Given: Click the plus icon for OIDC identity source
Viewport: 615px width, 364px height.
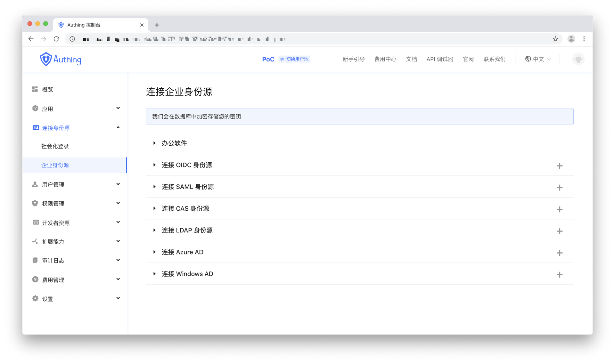Looking at the screenshot, I should (x=559, y=166).
